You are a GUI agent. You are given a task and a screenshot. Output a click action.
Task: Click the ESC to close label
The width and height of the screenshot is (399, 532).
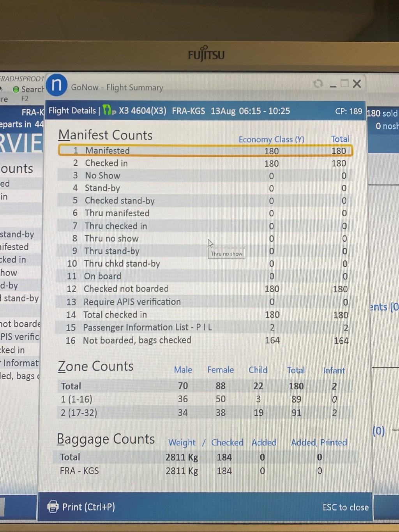[x=345, y=507]
